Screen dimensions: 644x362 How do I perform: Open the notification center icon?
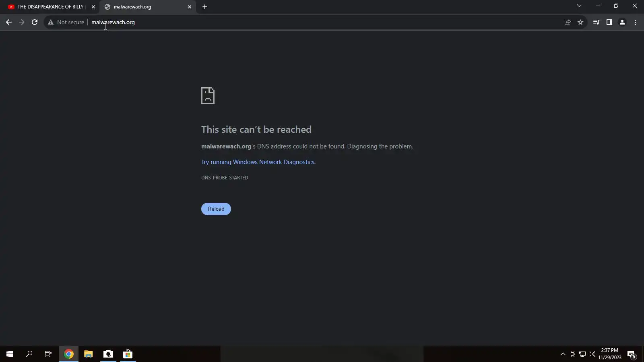click(x=632, y=354)
